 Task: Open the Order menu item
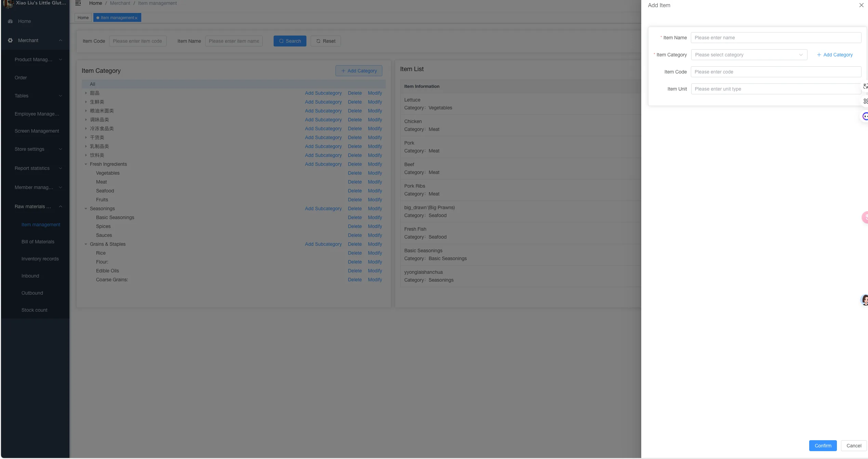coord(35,78)
